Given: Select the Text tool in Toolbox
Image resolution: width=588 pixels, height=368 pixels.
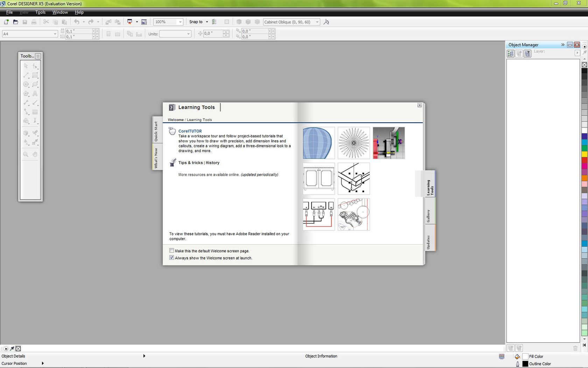Looking at the screenshot, I should (35, 94).
